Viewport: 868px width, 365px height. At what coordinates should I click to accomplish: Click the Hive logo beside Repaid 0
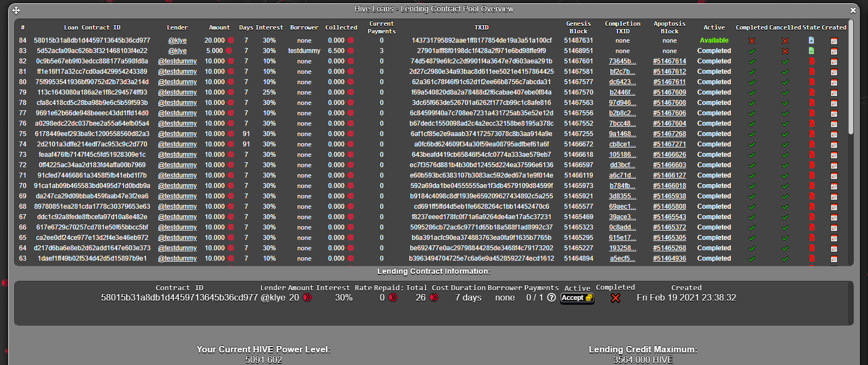tap(393, 298)
